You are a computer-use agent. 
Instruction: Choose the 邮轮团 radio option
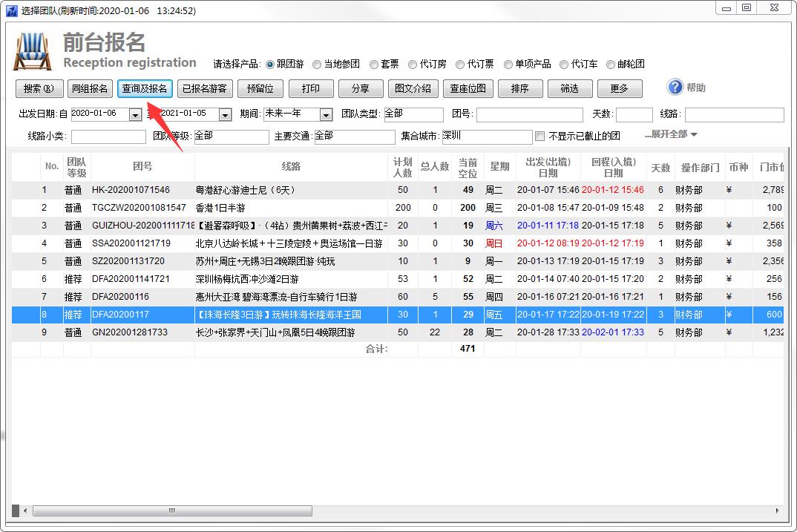[611, 65]
